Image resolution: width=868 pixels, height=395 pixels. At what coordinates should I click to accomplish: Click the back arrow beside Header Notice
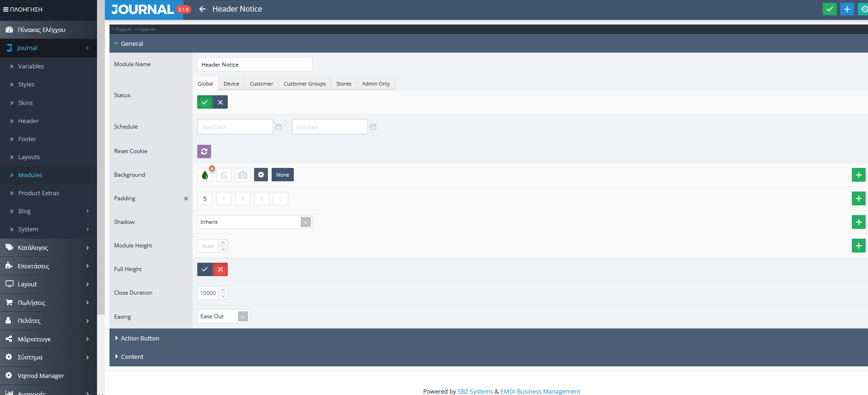pyautogui.click(x=202, y=9)
